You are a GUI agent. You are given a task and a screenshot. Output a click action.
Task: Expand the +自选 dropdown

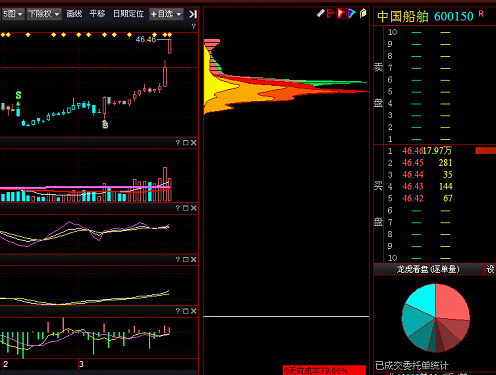point(166,14)
